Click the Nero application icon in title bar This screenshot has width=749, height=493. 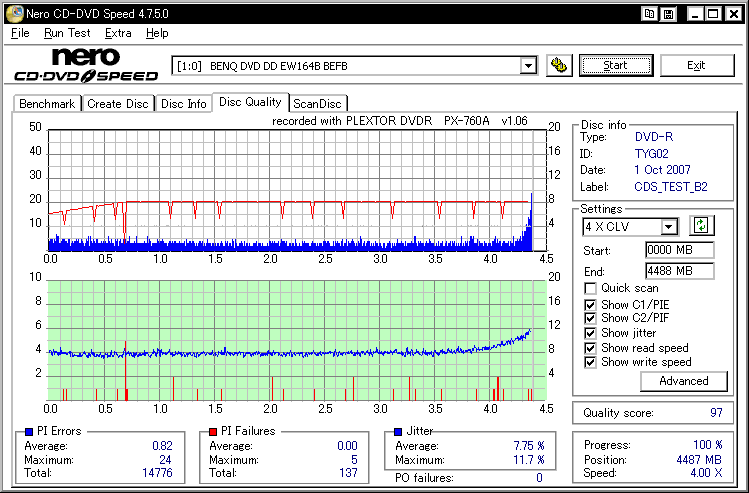[14, 13]
